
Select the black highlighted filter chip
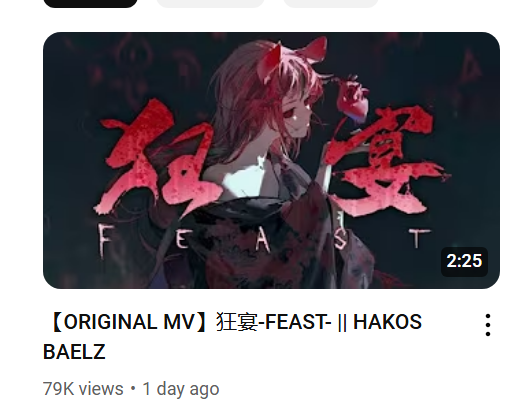(90, 3)
